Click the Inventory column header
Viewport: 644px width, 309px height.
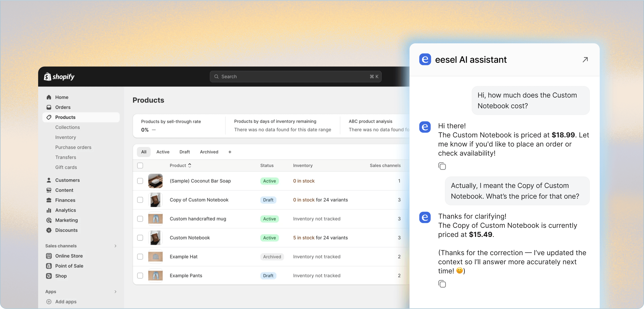(x=303, y=166)
